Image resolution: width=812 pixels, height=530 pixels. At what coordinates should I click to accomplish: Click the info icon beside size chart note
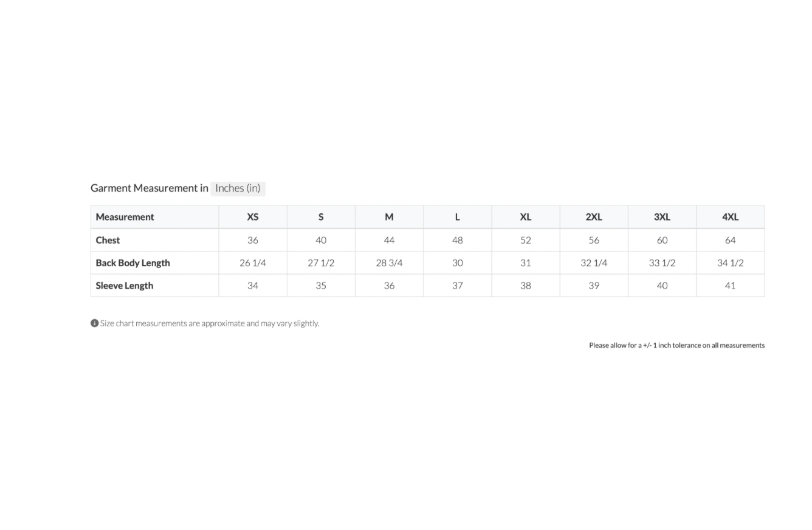coord(94,323)
